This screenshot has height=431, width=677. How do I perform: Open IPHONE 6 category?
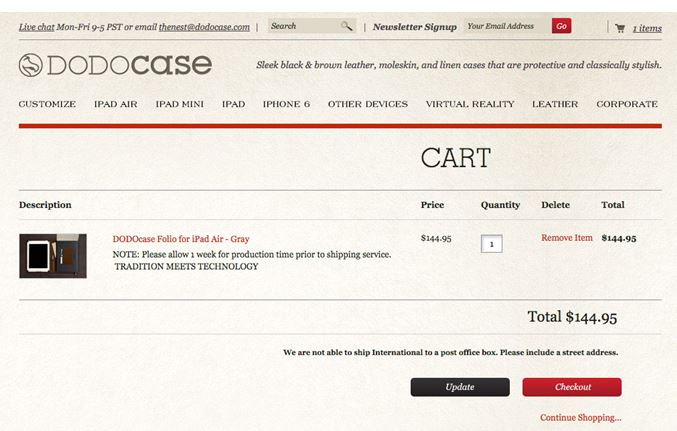pos(286,104)
